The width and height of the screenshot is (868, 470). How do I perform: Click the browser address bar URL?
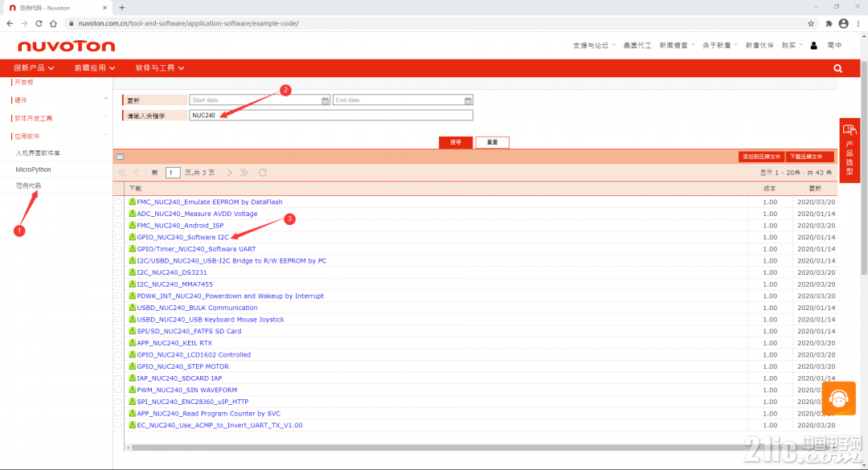188,23
